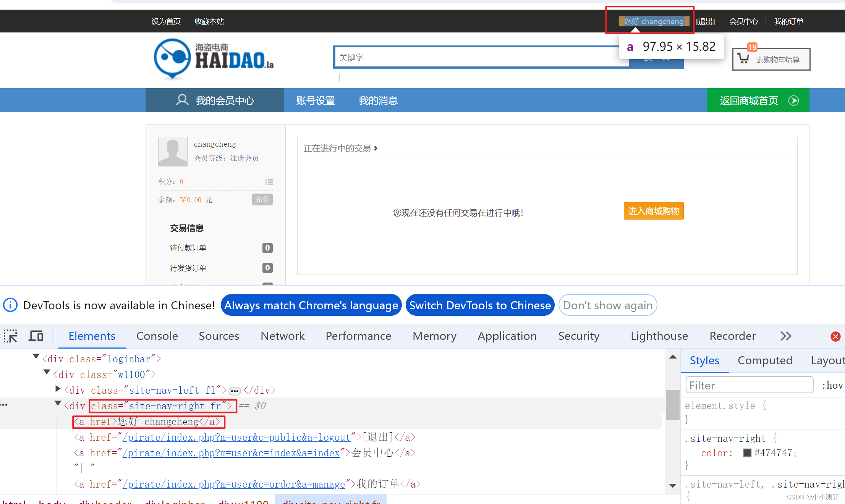Toggle the device emulation toolbar icon

click(36, 336)
